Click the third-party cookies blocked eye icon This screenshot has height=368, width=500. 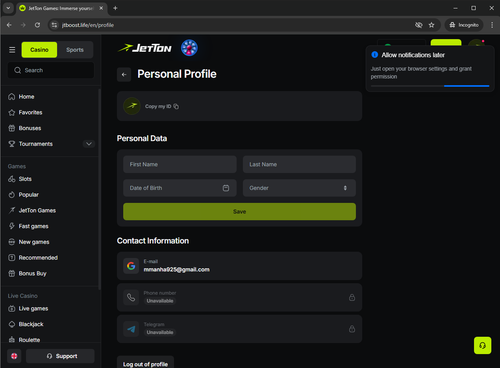tap(419, 25)
